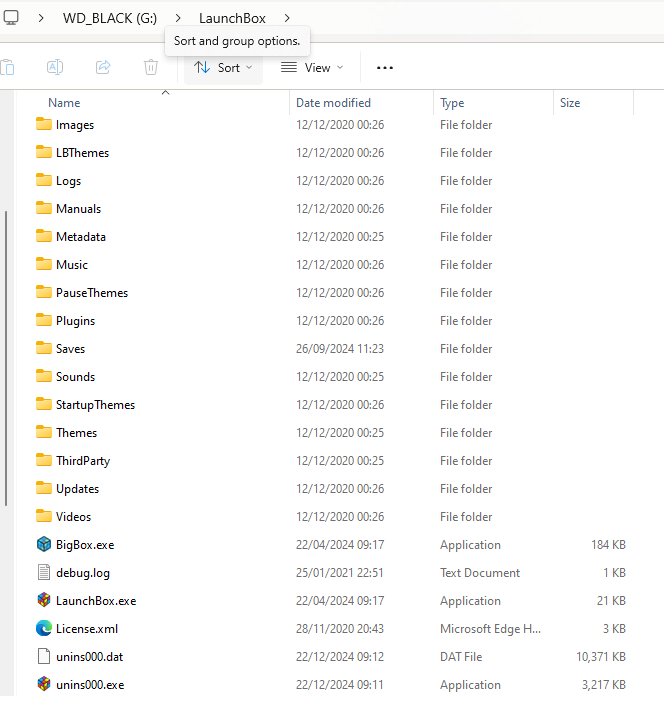664x705 pixels.
Task: Click the Share toolbar icon
Action: click(103, 67)
